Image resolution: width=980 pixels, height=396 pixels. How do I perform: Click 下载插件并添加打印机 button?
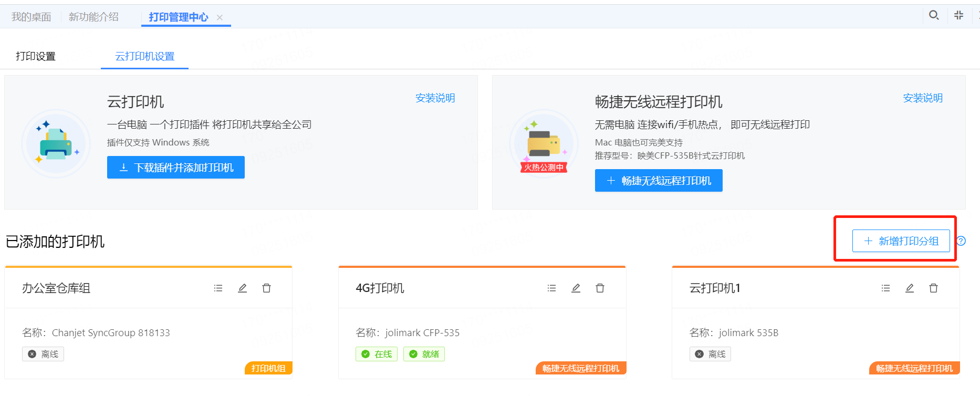[176, 168]
